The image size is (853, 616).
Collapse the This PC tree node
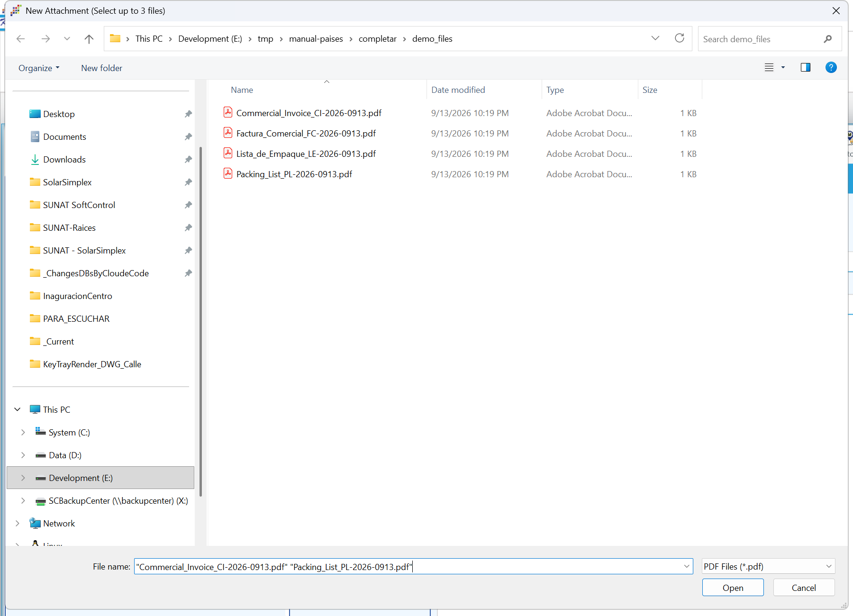tap(18, 409)
